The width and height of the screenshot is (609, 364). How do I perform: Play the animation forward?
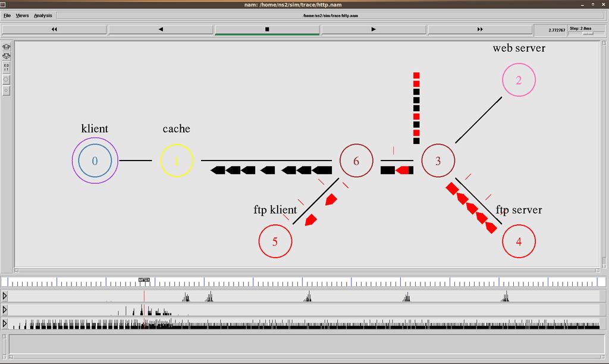373,29
